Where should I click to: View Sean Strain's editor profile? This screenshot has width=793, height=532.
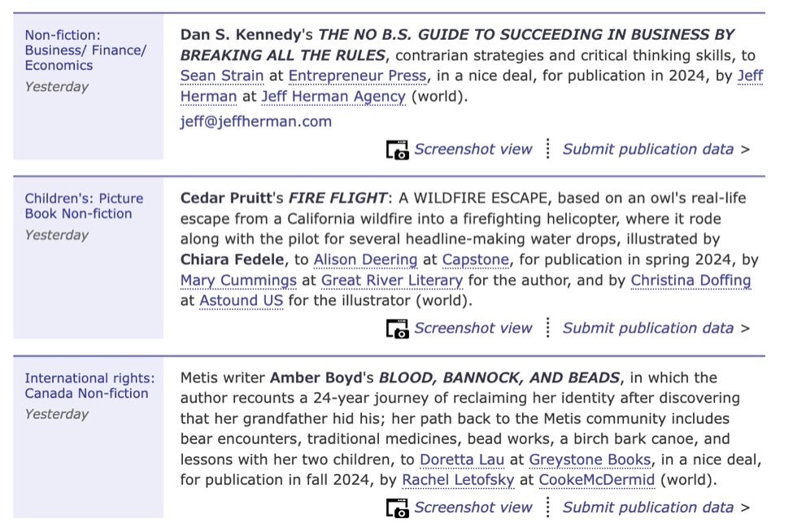pyautogui.click(x=221, y=76)
